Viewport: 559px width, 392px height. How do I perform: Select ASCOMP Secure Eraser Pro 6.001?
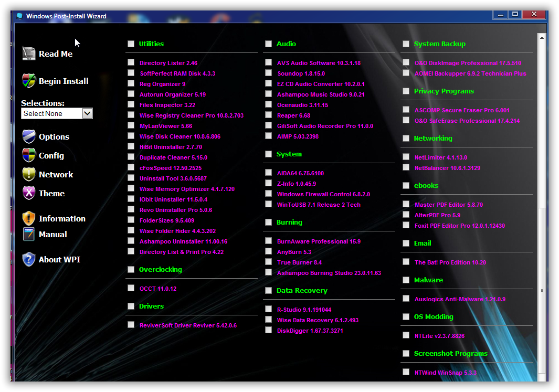point(462,110)
